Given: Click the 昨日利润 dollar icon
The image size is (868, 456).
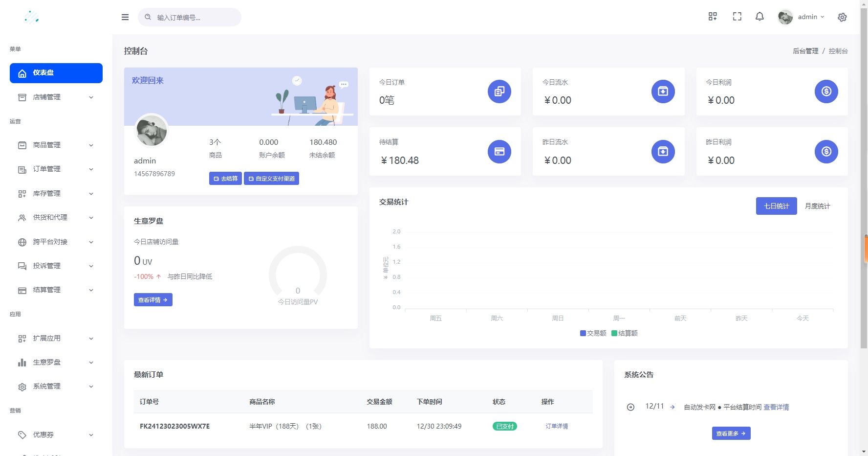Looking at the screenshot, I should tap(826, 152).
